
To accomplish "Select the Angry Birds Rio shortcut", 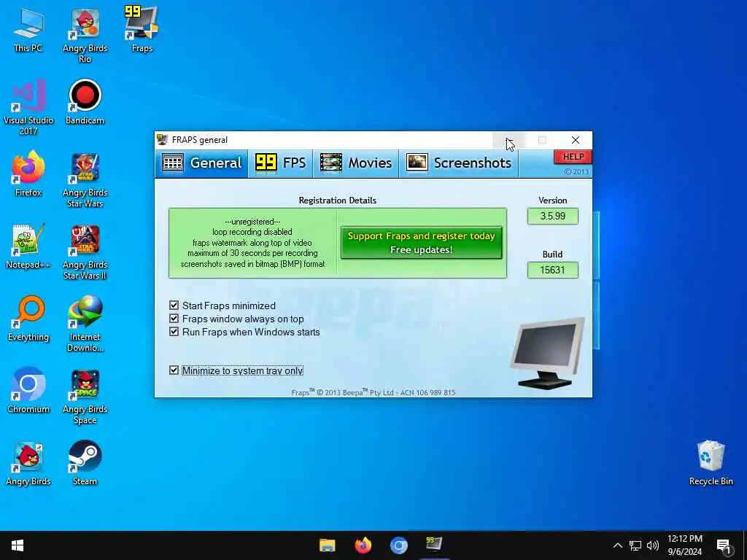I will [x=85, y=36].
